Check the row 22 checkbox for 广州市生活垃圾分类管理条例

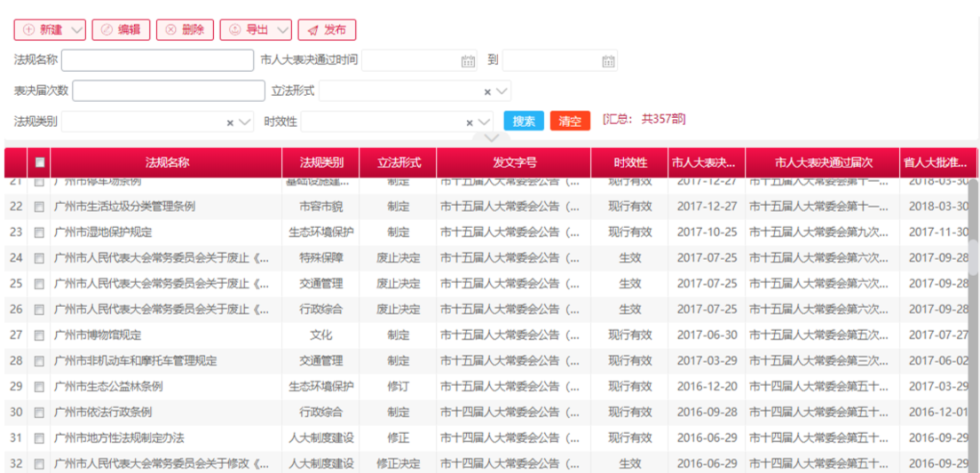click(39, 207)
